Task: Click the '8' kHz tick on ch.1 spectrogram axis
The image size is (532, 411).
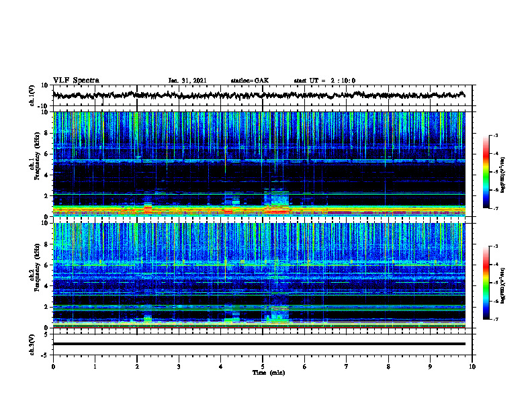Action: 46,133
